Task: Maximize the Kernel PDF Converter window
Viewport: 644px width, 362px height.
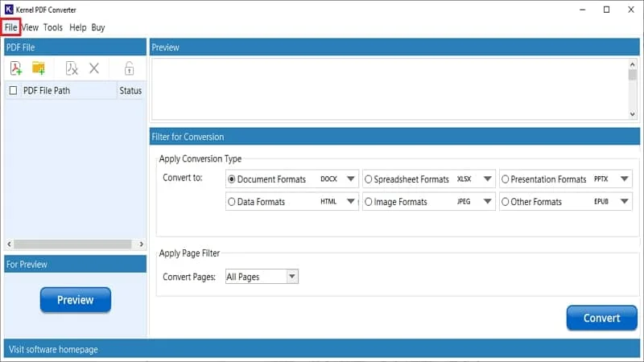Action: point(607,10)
